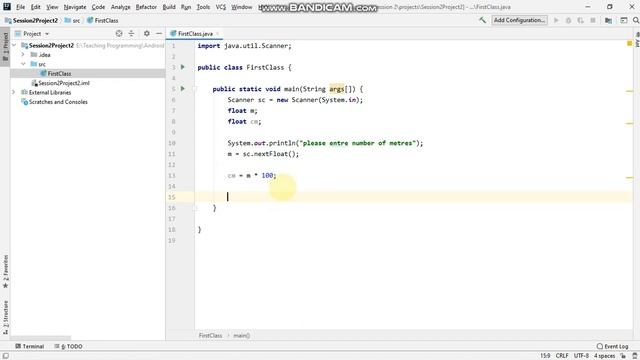Click the FirstClass breadcrumb in navigation bar

click(x=102, y=20)
